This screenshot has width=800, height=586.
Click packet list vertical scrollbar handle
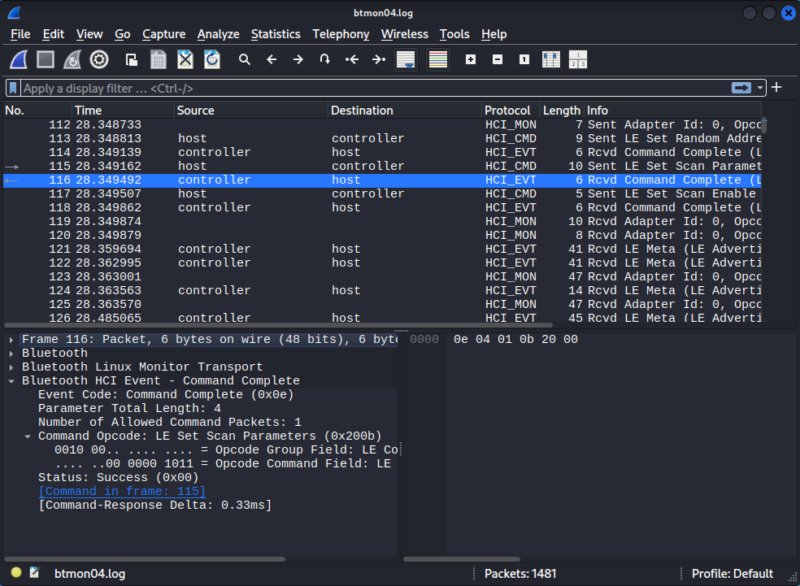pyautogui.click(x=764, y=125)
